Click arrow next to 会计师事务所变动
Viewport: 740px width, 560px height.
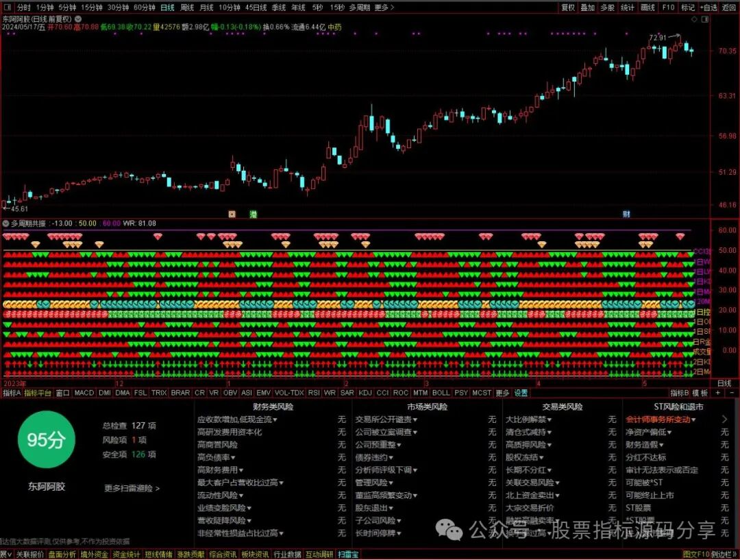point(724,419)
